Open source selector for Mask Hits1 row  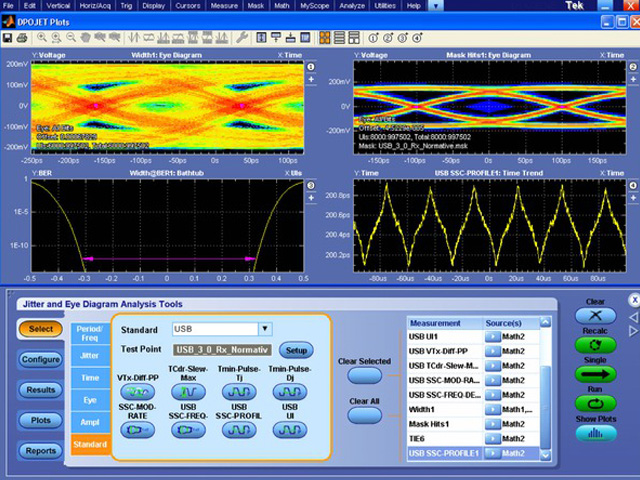point(493,424)
